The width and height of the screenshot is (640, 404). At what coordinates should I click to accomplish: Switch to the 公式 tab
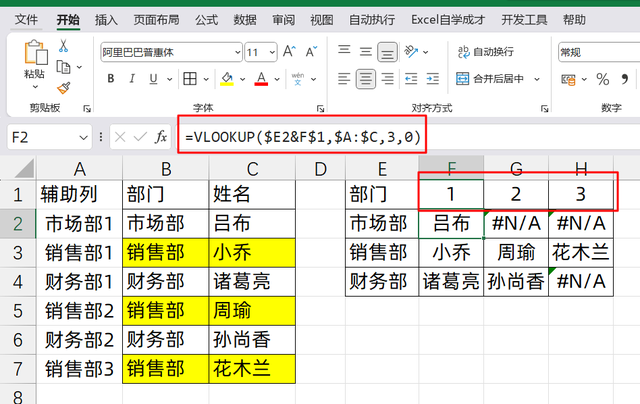[x=207, y=20]
